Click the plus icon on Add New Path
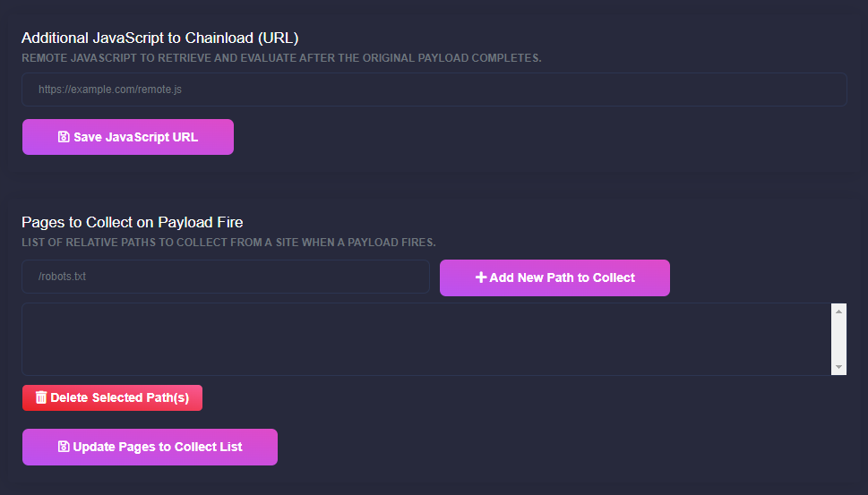This screenshot has height=495, width=868. click(481, 277)
